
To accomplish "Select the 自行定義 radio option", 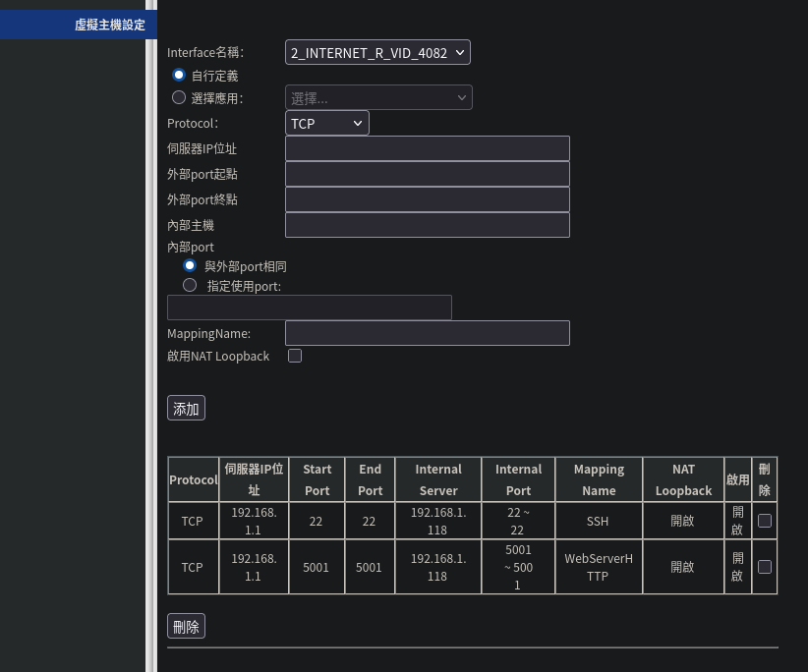I will coord(179,75).
